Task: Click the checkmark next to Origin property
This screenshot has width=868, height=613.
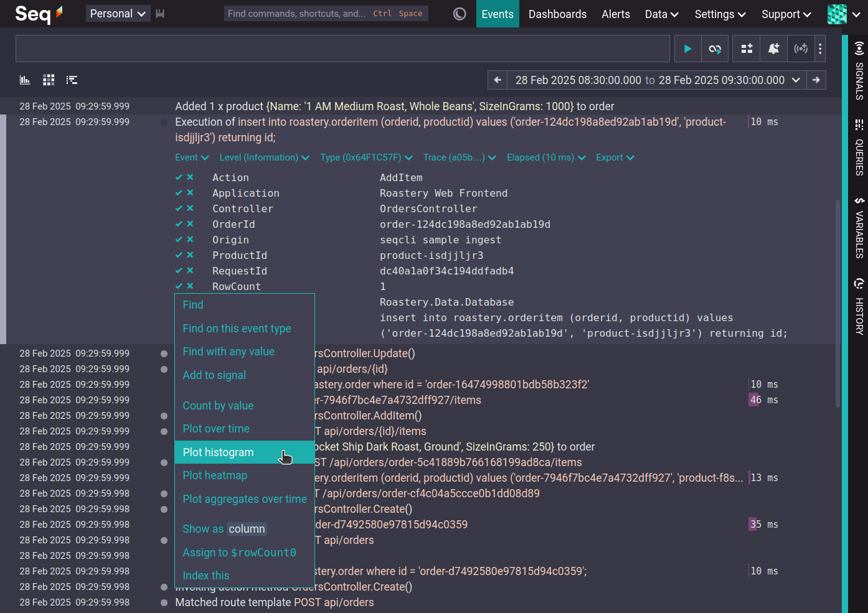Action: tap(179, 240)
